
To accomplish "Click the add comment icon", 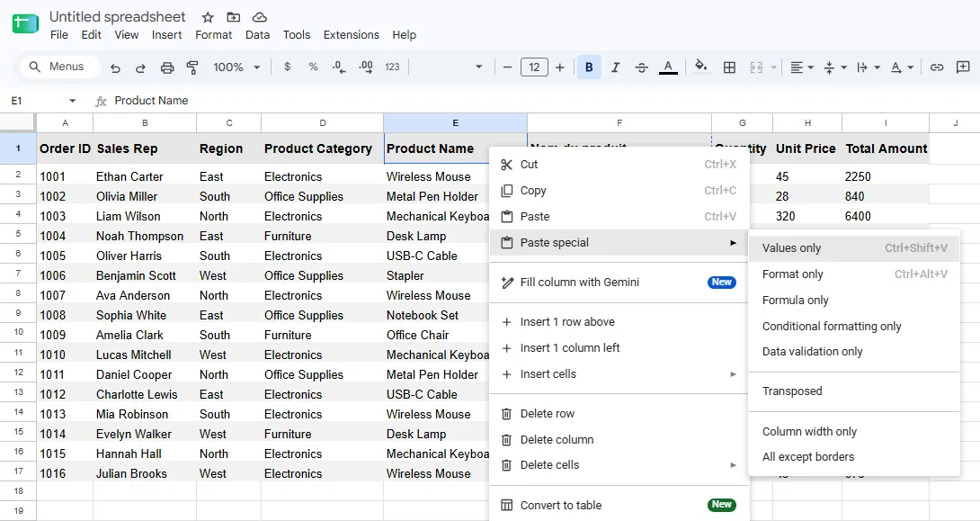I will (x=963, y=67).
